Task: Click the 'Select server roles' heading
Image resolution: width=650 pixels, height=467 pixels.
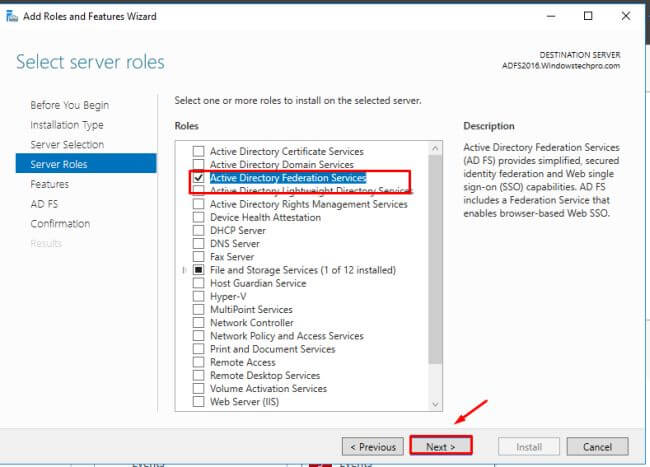Action: (90, 62)
